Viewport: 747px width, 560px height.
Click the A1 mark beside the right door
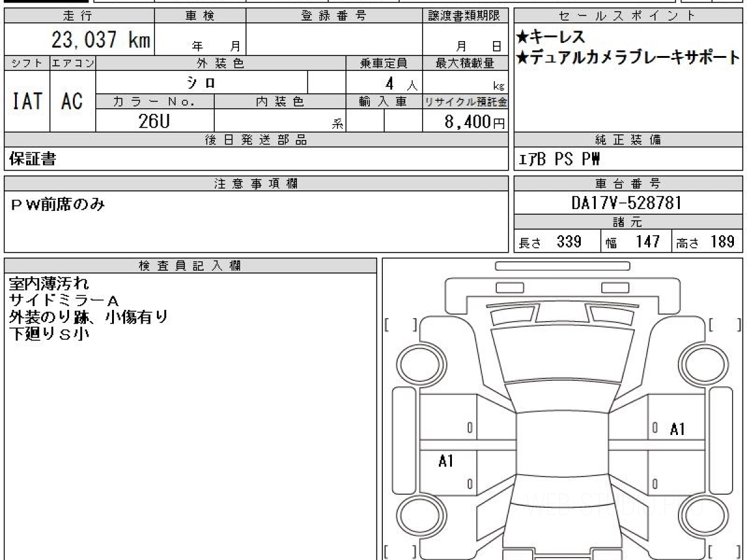pos(677,429)
